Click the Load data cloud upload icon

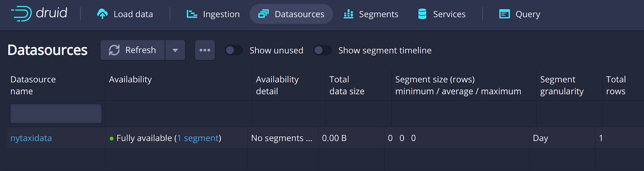point(103,14)
